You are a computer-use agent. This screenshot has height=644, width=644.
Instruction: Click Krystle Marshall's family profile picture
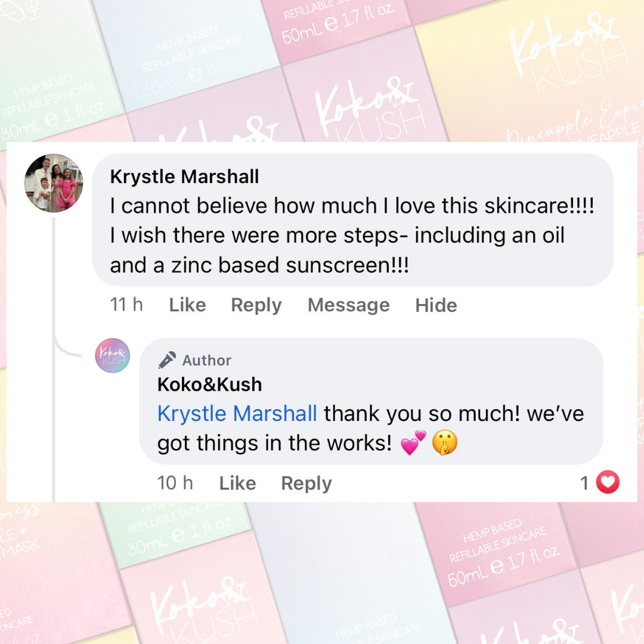click(54, 183)
